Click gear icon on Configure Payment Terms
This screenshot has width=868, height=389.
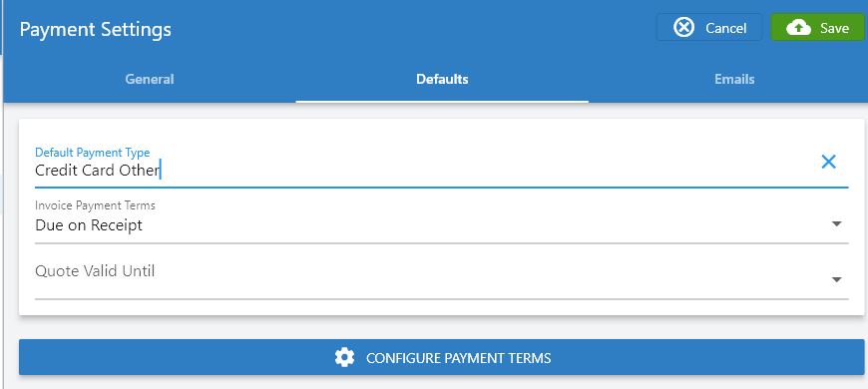point(344,357)
